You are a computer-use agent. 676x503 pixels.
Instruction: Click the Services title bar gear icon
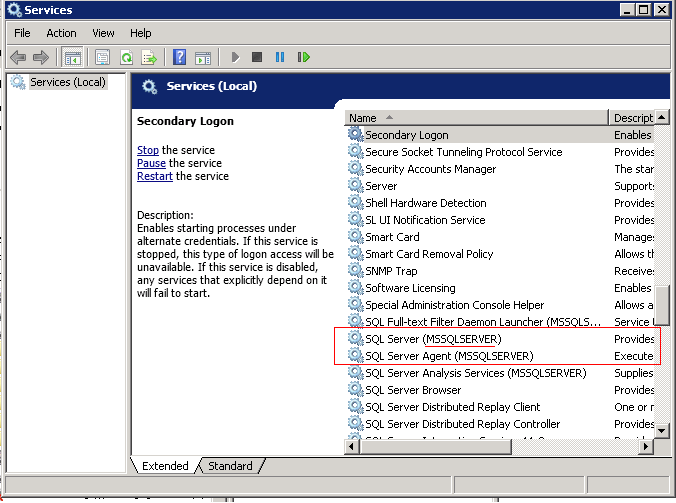pyautogui.click(x=14, y=9)
